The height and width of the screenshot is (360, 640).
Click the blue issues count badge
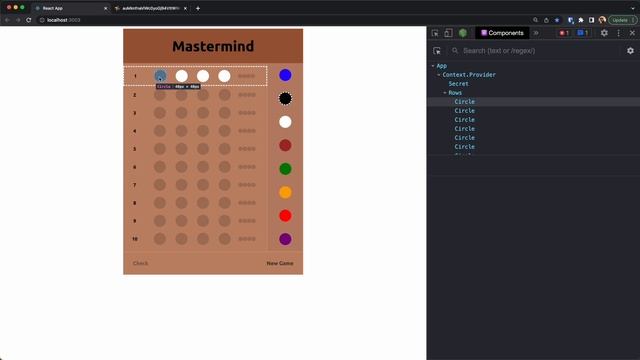(x=582, y=33)
